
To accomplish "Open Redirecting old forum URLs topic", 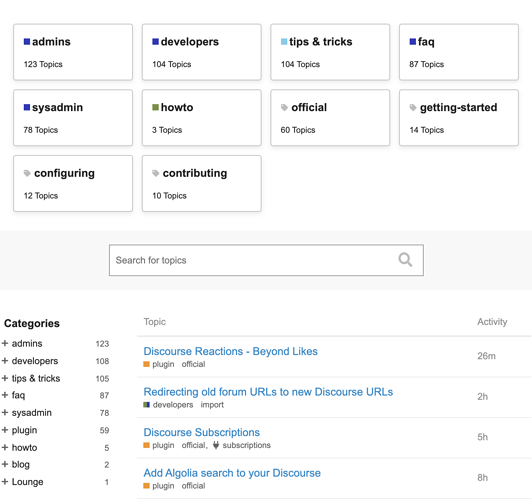I will click(x=268, y=392).
